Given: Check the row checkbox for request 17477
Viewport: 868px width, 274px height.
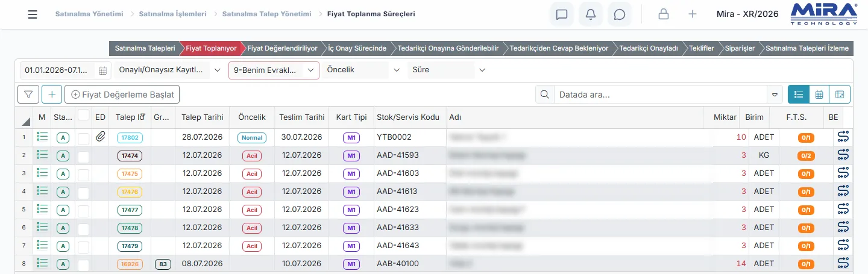Looking at the screenshot, I should [x=84, y=211].
